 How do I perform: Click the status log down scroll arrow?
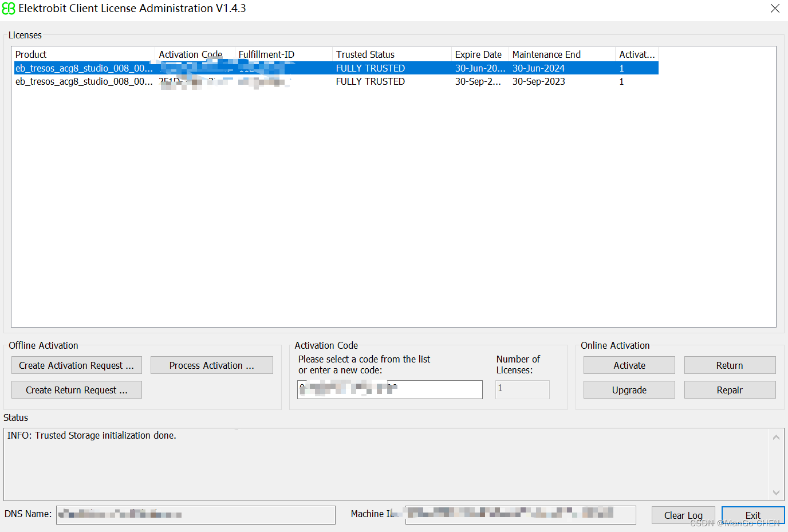[776, 492]
